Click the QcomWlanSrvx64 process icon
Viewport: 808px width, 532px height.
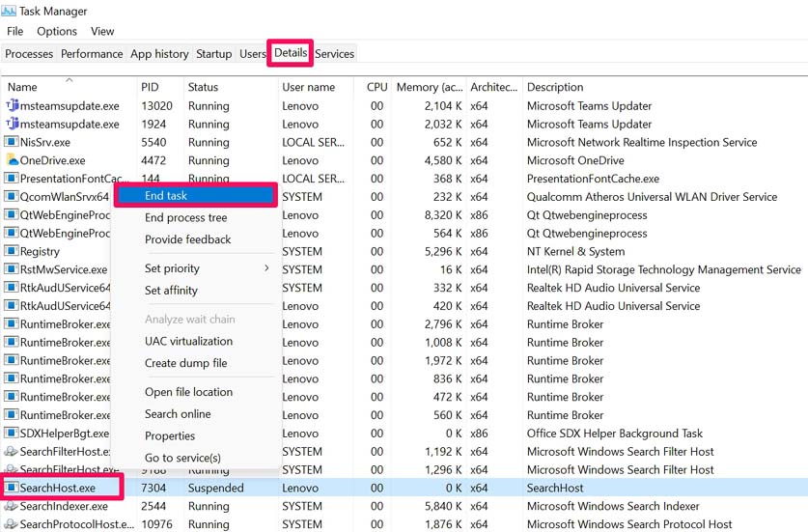click(x=12, y=196)
